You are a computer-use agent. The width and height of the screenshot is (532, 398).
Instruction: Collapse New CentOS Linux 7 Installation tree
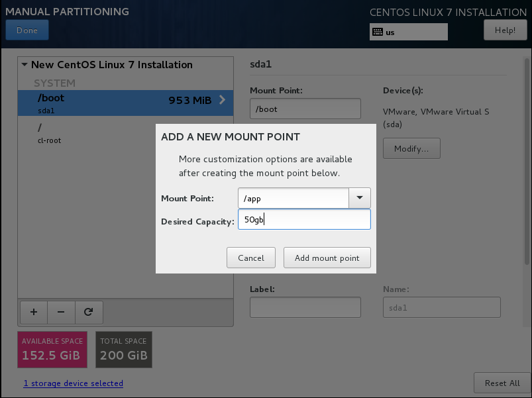(x=25, y=64)
